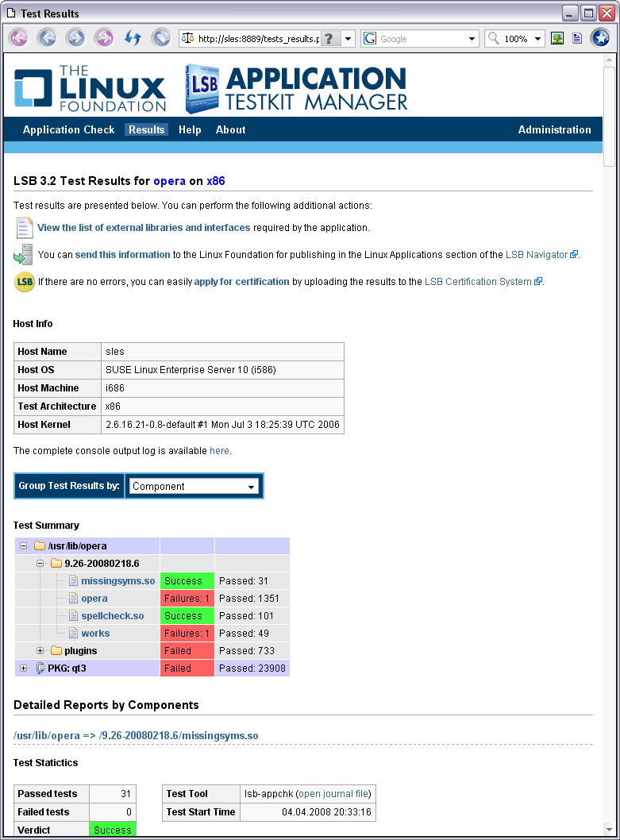Click the send this information link
Viewport: 620px width, 840px height.
pos(122,255)
